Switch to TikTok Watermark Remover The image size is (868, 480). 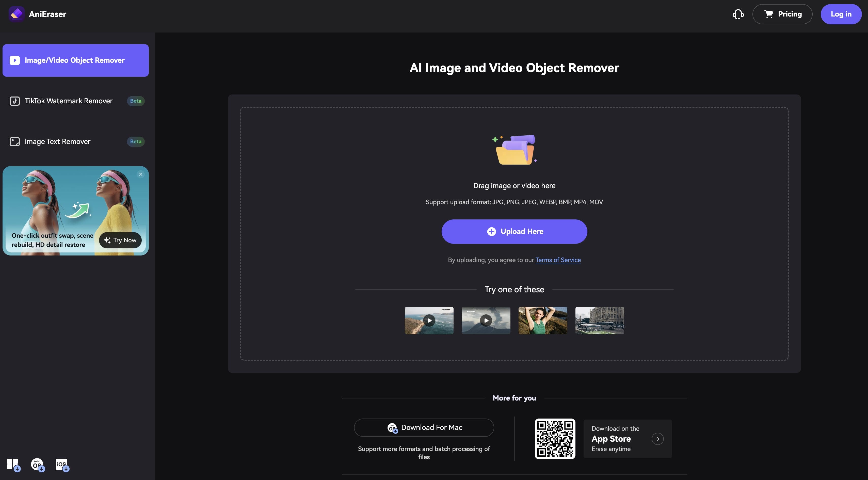tap(75, 101)
